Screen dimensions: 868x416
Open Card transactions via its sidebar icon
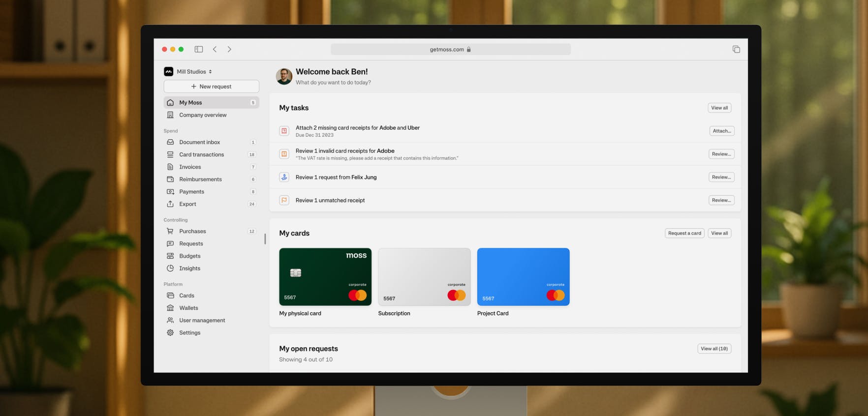(170, 154)
